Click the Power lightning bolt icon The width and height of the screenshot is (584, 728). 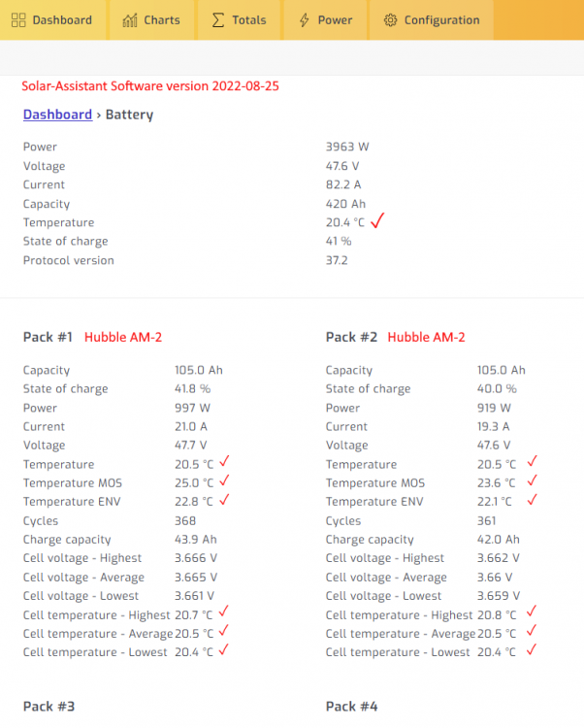coord(305,20)
